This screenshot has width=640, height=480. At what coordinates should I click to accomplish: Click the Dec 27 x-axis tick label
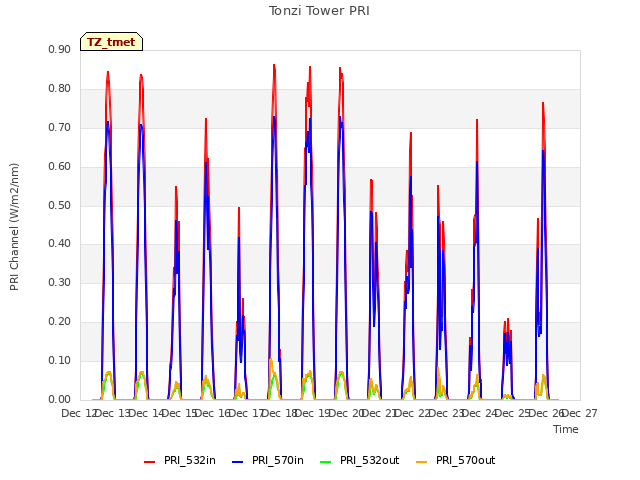tap(580, 413)
